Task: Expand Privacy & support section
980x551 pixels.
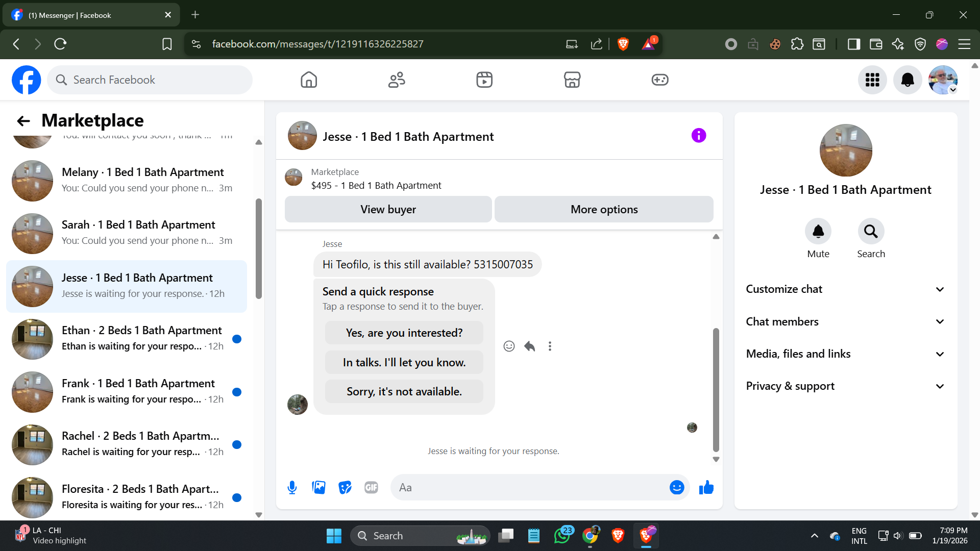Action: point(845,386)
